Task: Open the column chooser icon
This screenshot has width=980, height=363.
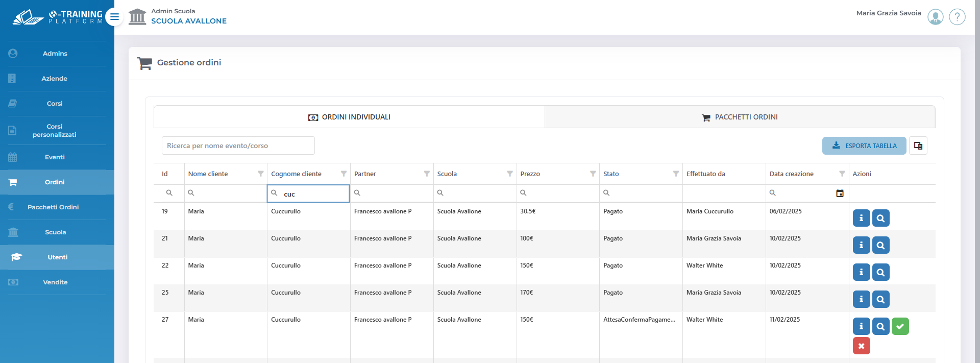Action: pyautogui.click(x=918, y=146)
